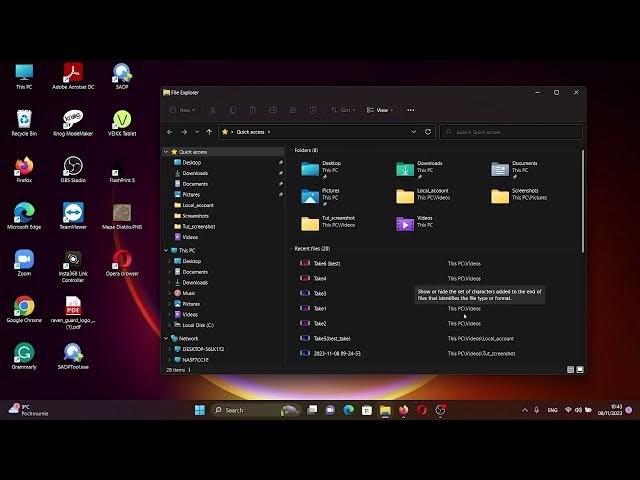Open the Videos folder tile in Folders
The width and height of the screenshot is (640, 480).
(414, 224)
